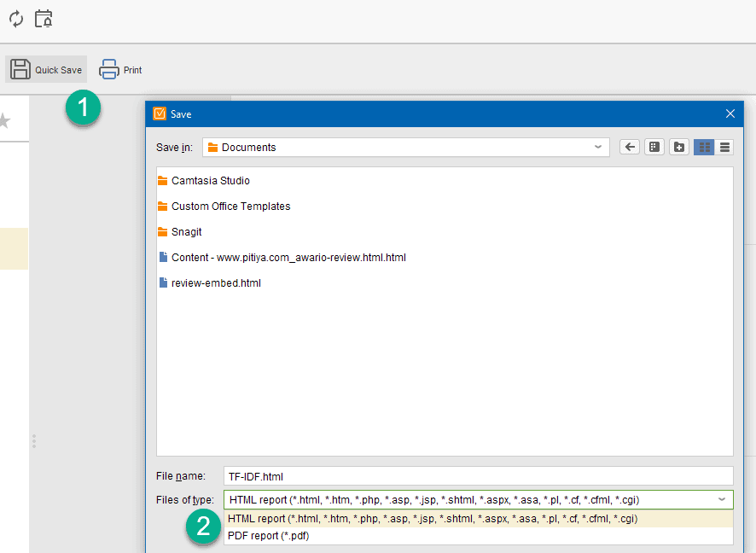Select the review-embed.html file

[x=210, y=283]
